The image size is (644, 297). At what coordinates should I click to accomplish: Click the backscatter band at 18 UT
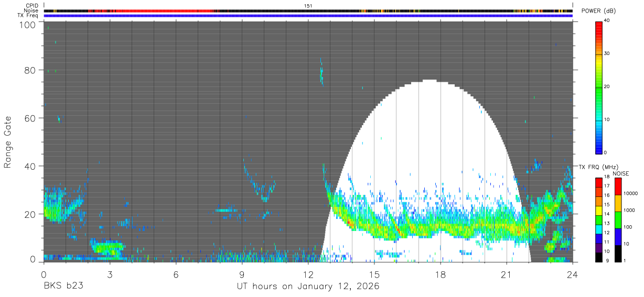click(441, 226)
